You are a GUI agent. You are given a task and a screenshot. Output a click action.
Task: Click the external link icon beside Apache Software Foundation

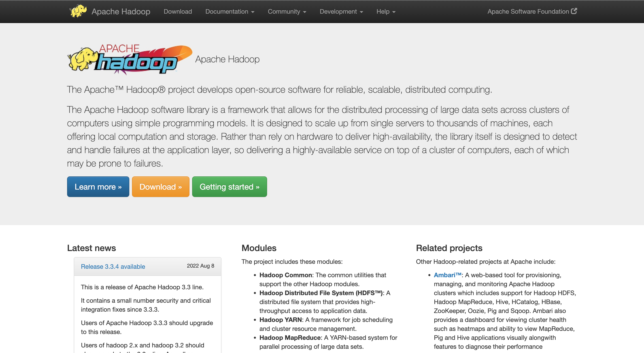[x=574, y=11]
